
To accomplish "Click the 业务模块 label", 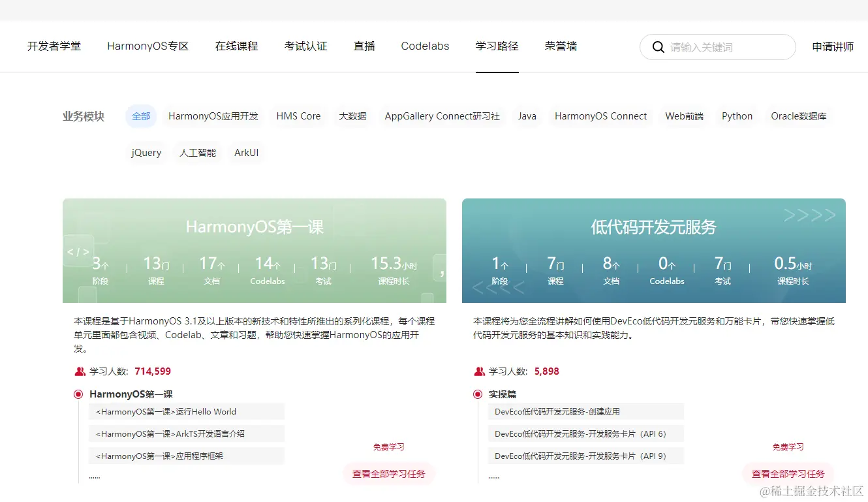I will pos(84,116).
